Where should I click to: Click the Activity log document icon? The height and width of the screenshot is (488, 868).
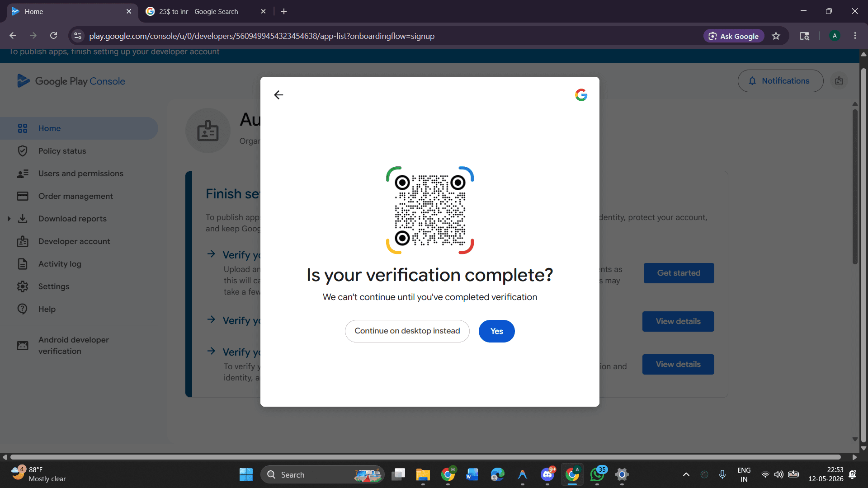coord(23,264)
